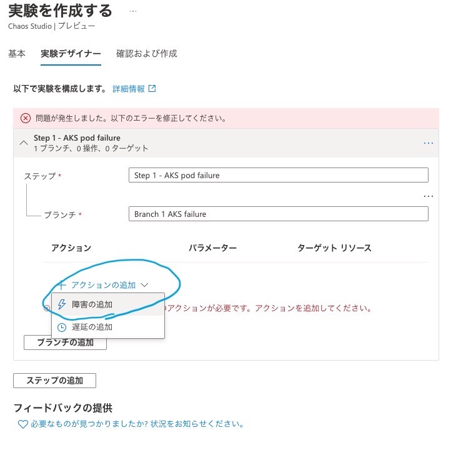Click the red error icon in the banner
This screenshot has width=476, height=455.
(26, 118)
